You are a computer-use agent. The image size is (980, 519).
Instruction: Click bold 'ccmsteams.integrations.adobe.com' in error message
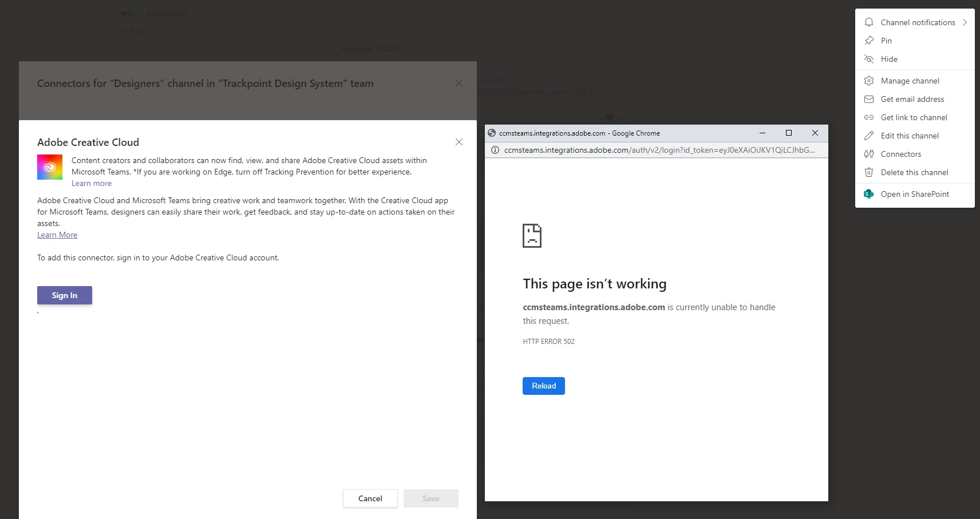pyautogui.click(x=594, y=307)
